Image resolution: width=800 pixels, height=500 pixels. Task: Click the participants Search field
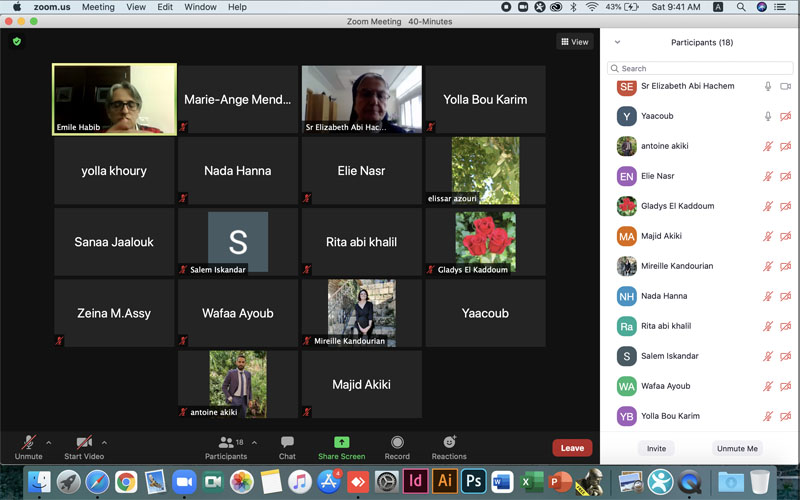(x=700, y=68)
